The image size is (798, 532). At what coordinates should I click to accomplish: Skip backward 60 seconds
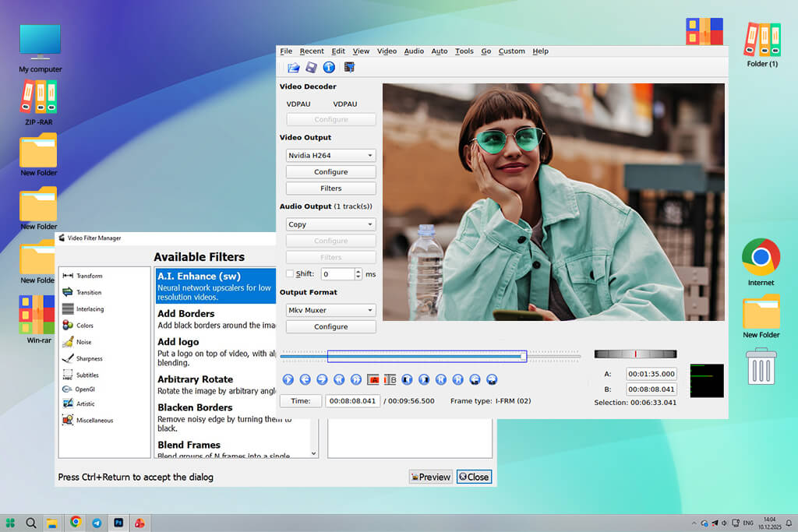(x=475, y=379)
